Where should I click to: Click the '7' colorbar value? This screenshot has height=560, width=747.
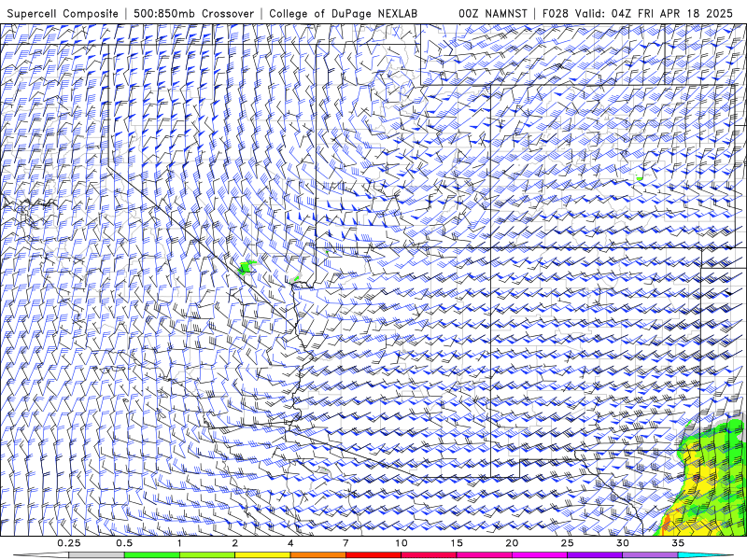coord(345,543)
